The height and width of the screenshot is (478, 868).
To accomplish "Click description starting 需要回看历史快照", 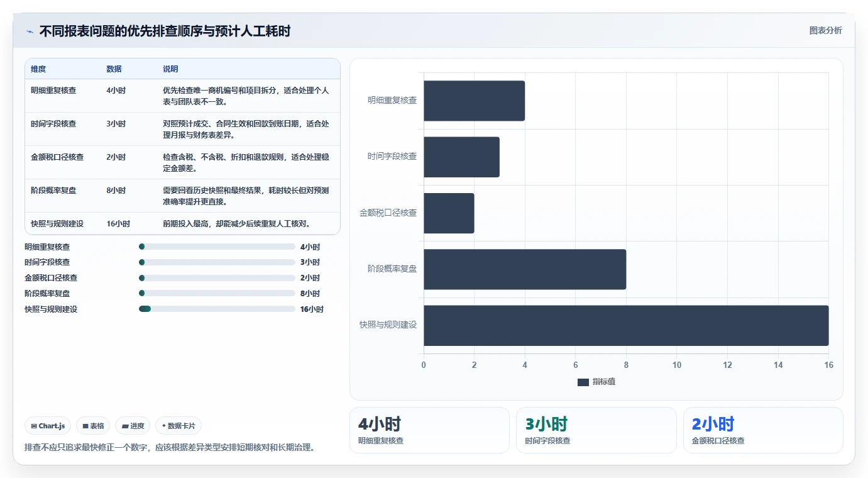I will (246, 196).
